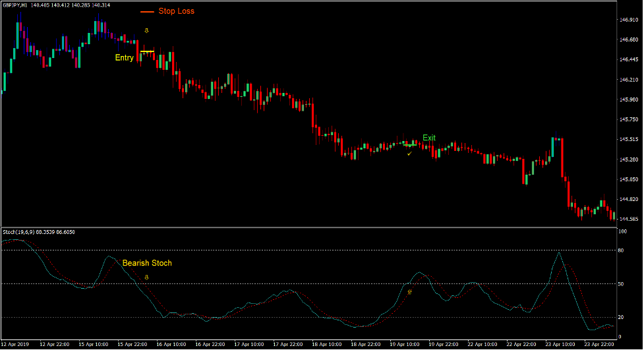The image size is (644, 350).
Task: Select the yellow entry price line
Action: [147, 51]
